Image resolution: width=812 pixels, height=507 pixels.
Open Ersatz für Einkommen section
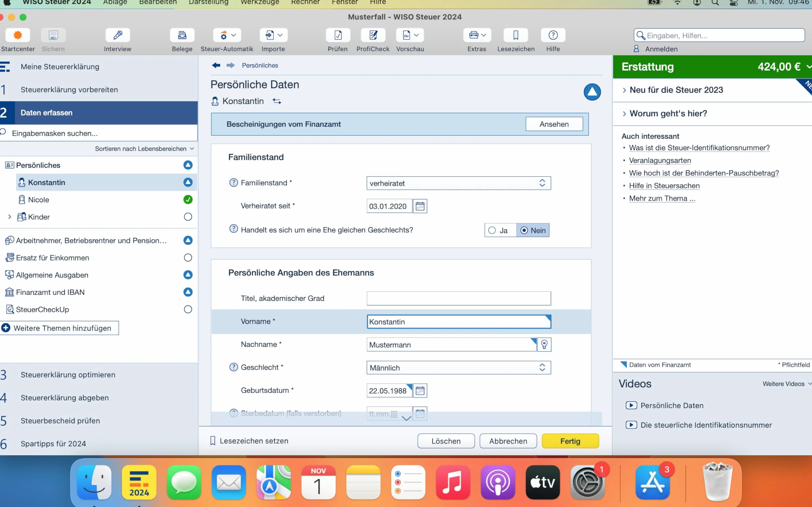tap(99, 258)
